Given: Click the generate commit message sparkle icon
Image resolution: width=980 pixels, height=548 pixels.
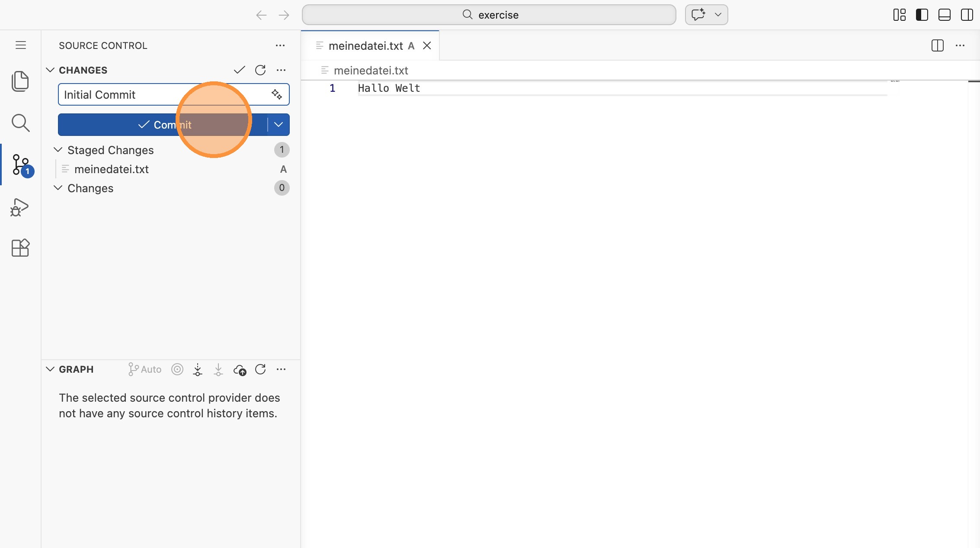Looking at the screenshot, I should (x=277, y=94).
